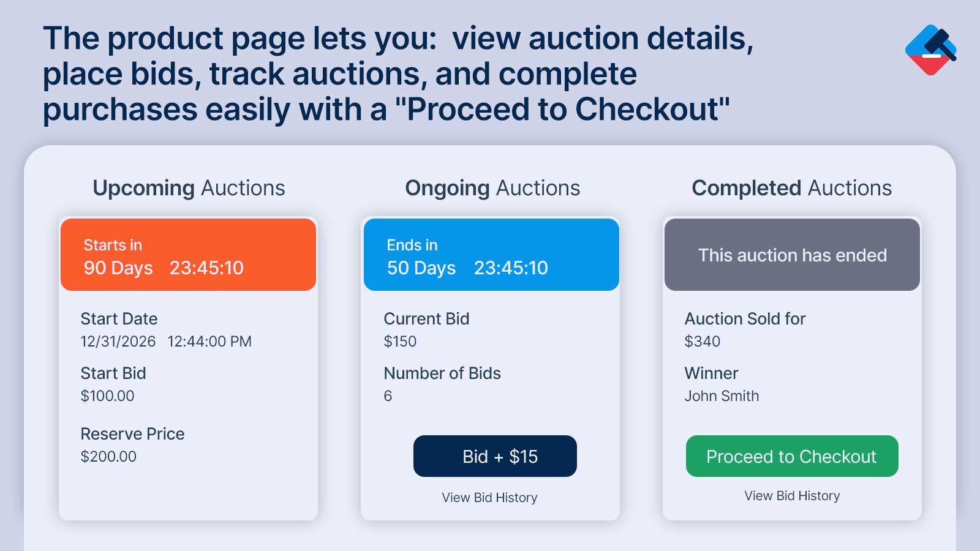This screenshot has width=980, height=551.
Task: Click the Bid + $15 button
Action: point(495,456)
